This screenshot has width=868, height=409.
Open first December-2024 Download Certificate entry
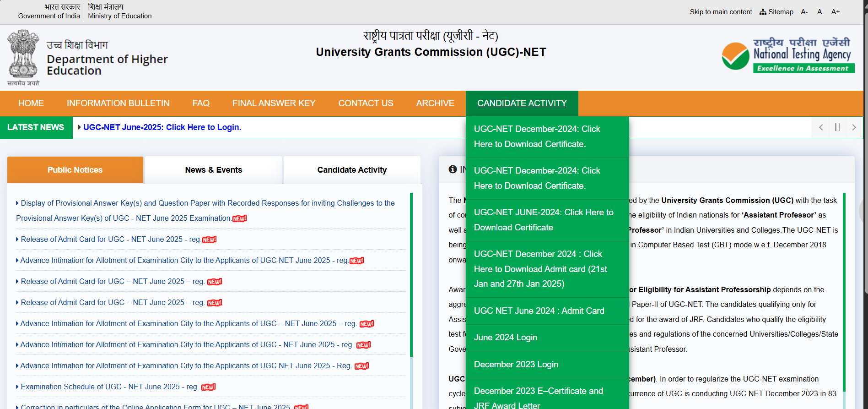547,137
